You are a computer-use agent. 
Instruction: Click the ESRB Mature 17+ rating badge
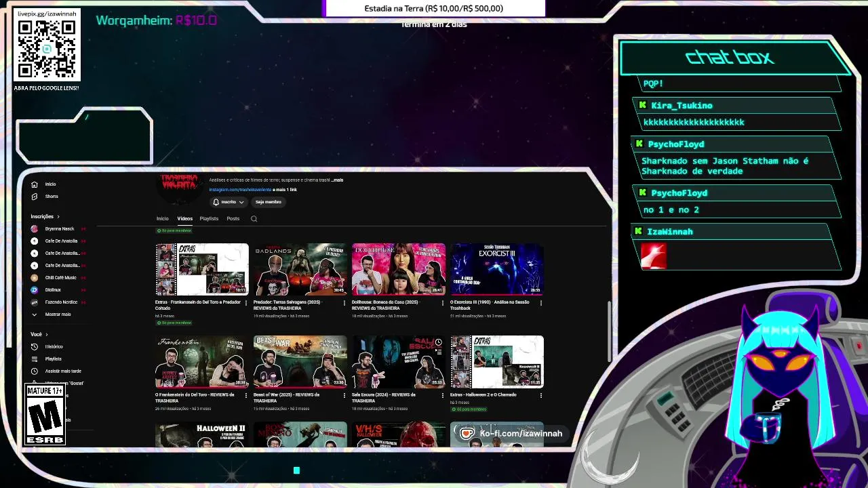click(45, 415)
